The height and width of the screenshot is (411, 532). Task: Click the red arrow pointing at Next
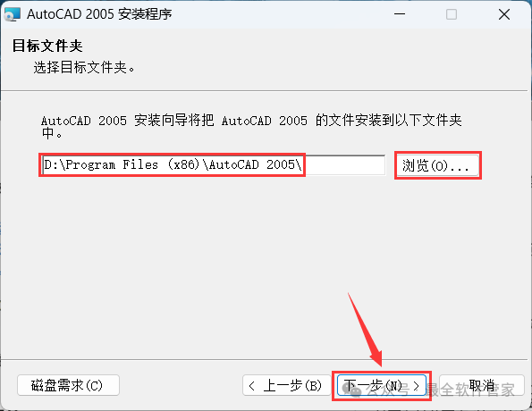[x=367, y=330]
